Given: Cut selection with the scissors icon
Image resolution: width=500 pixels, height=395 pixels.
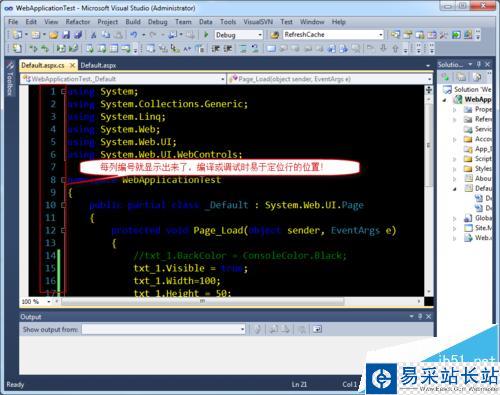Looking at the screenshot, I should click(x=94, y=35).
